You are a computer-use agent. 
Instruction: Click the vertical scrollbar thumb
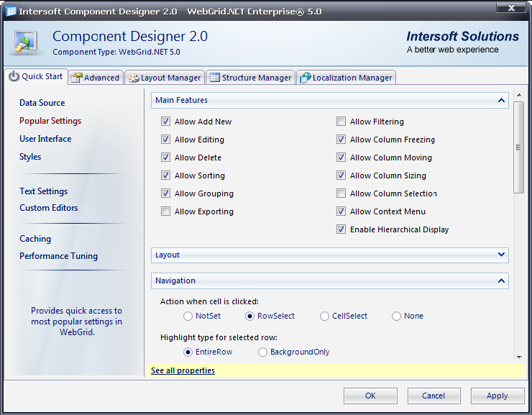tap(519, 147)
